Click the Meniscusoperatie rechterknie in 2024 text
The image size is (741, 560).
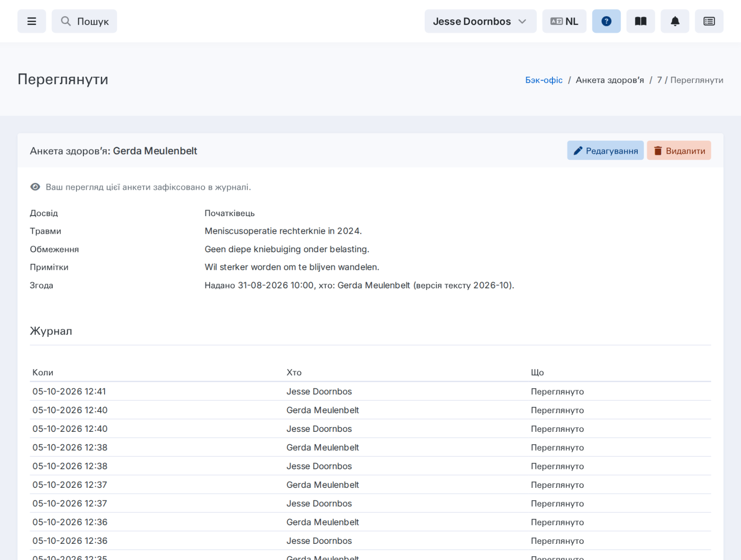pos(283,231)
